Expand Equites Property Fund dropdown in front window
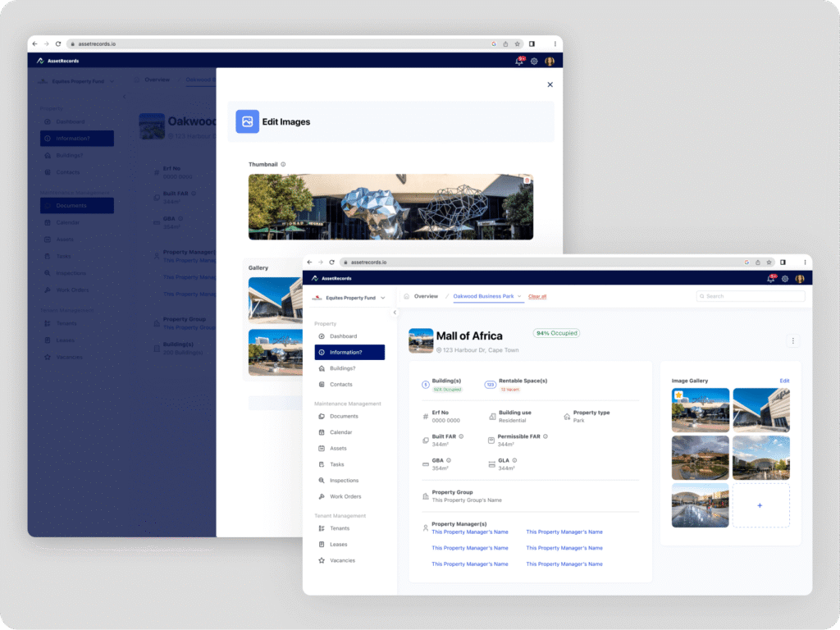840x630 pixels. [x=382, y=298]
